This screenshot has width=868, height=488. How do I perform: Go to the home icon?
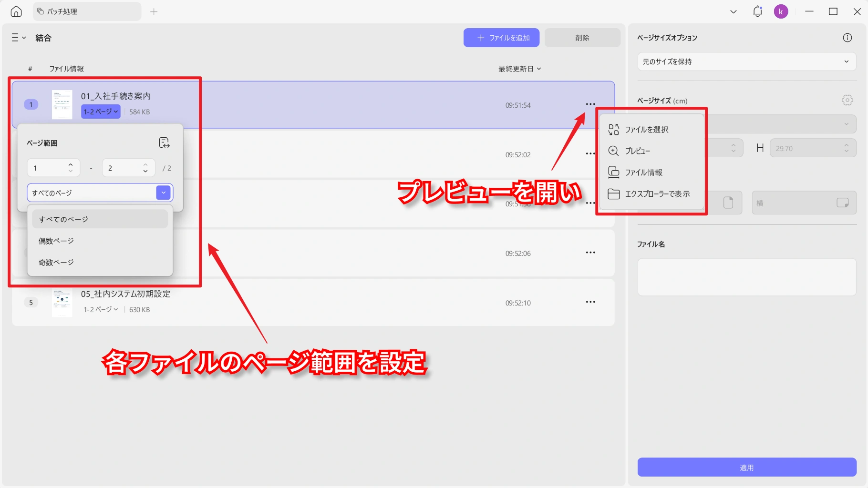coord(16,11)
